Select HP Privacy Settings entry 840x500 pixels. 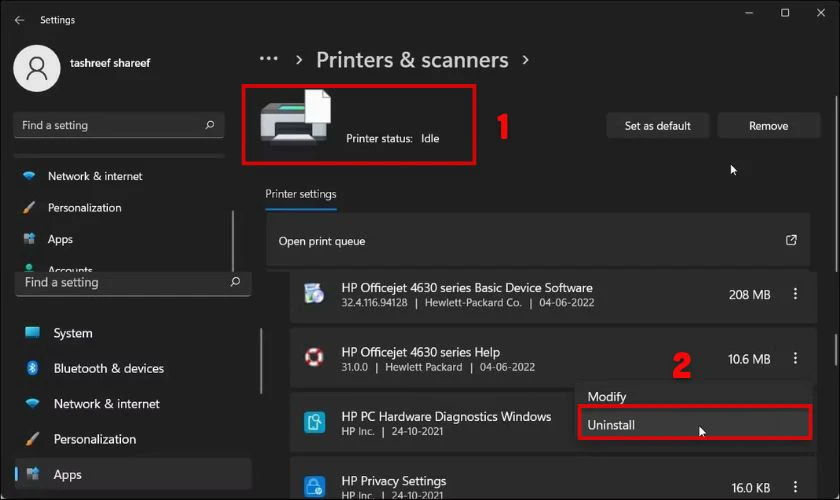[553, 479]
